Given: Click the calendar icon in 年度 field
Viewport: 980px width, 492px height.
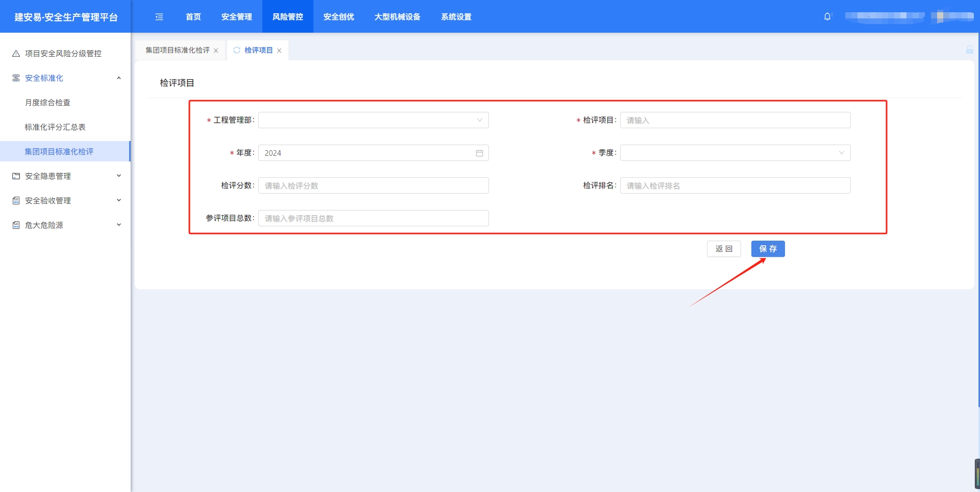Looking at the screenshot, I should (x=479, y=153).
